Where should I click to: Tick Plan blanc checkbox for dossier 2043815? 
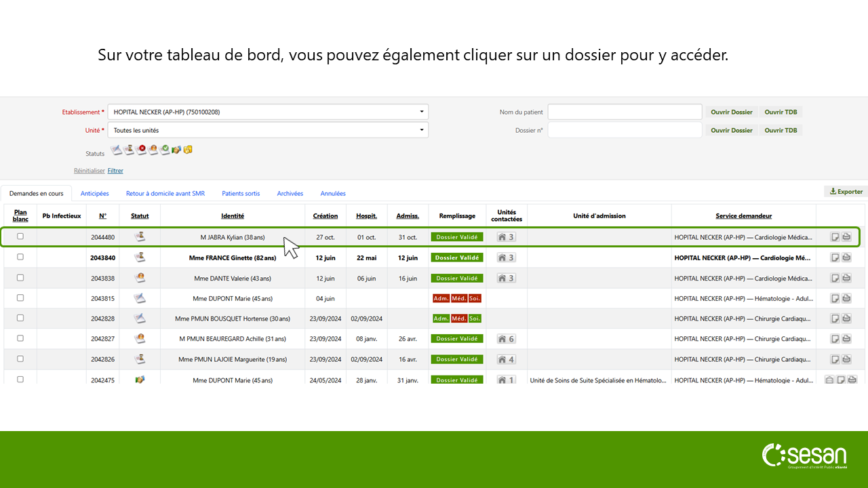coord(20,298)
